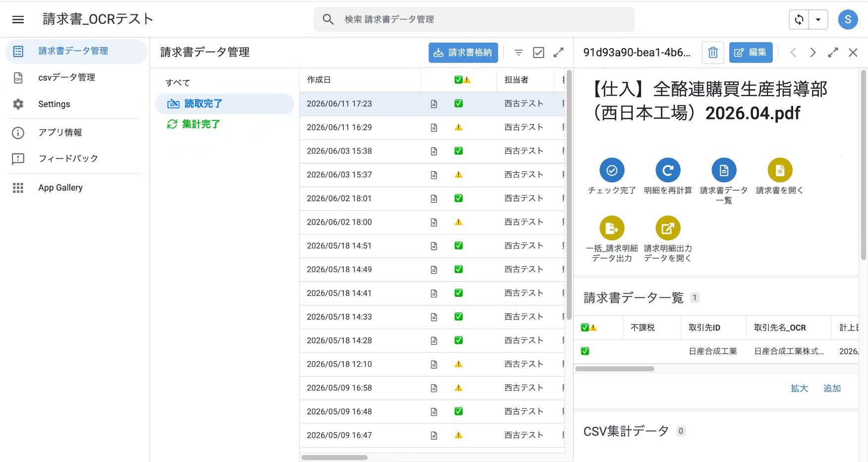Expand the detail panel to fullscreen
The width and height of the screenshot is (868, 462).
pos(833,53)
